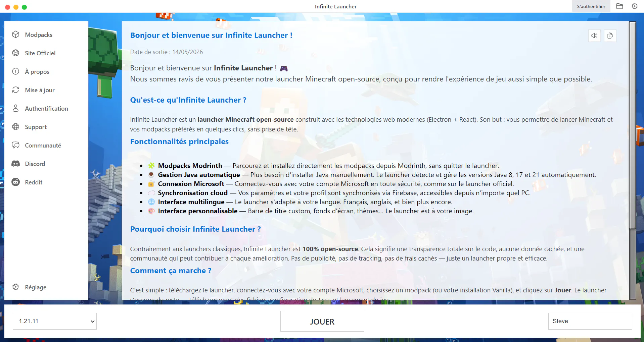
Task: Click the heading 'Comment ça marche ?'
Action: (171, 271)
